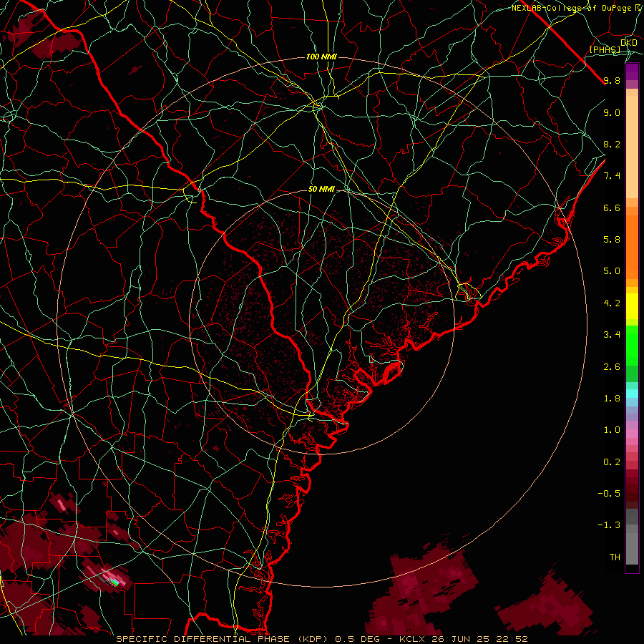Image resolution: width=644 pixels, height=644 pixels.
Task: Pick the pink band on the color bar
Action: click(632, 434)
